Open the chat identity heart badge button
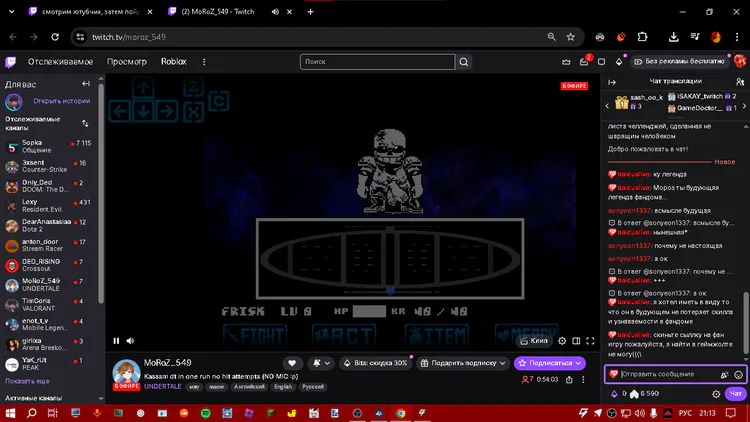This screenshot has width=750, height=422. pos(614,374)
